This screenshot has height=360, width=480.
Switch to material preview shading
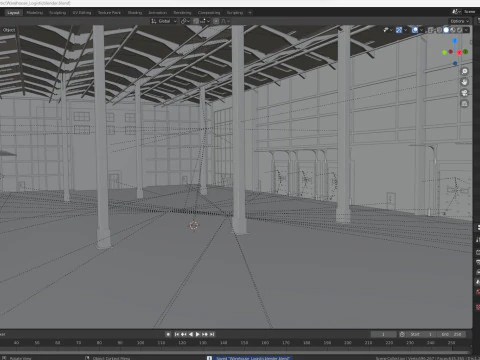click(x=453, y=30)
